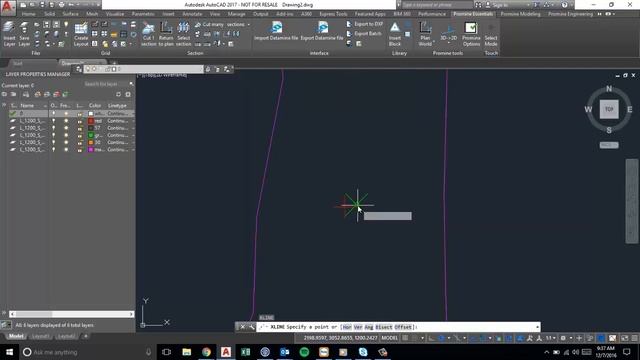Click the green layer color swatch
This screenshot has width=640, height=360.
coord(91,135)
